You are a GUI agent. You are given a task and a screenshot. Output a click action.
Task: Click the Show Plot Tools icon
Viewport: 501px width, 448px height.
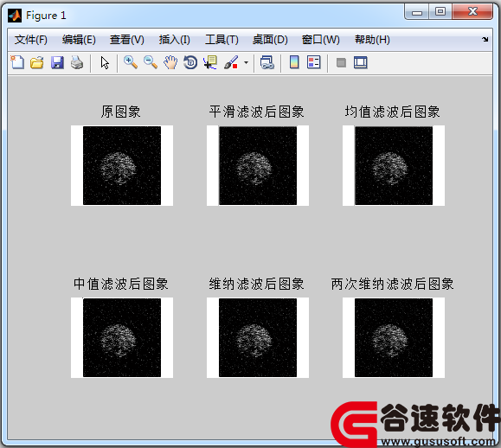click(x=361, y=62)
